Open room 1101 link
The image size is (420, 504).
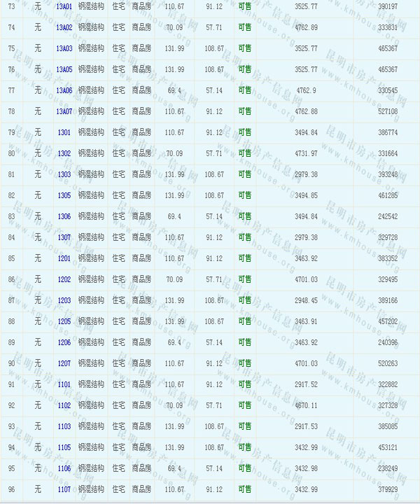click(x=64, y=384)
